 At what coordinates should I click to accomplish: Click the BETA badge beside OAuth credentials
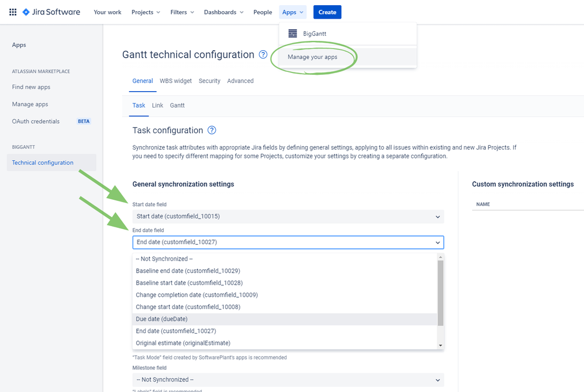(x=84, y=122)
